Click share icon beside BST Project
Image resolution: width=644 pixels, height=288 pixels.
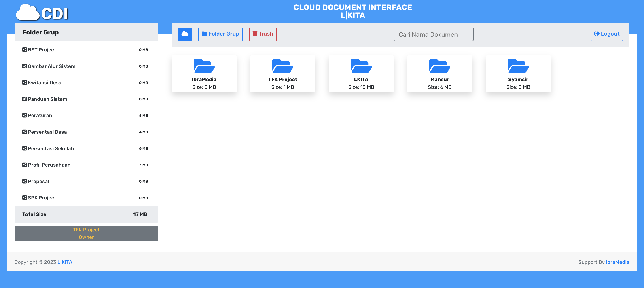(25, 50)
